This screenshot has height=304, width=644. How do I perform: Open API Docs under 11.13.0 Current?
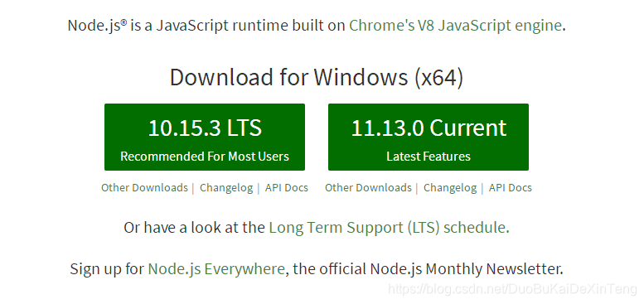[511, 188]
